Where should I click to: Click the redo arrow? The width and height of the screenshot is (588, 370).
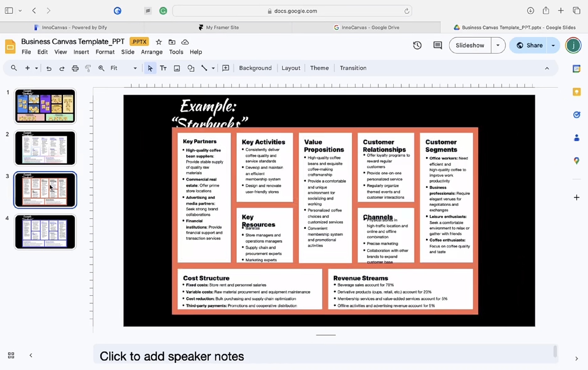point(62,68)
